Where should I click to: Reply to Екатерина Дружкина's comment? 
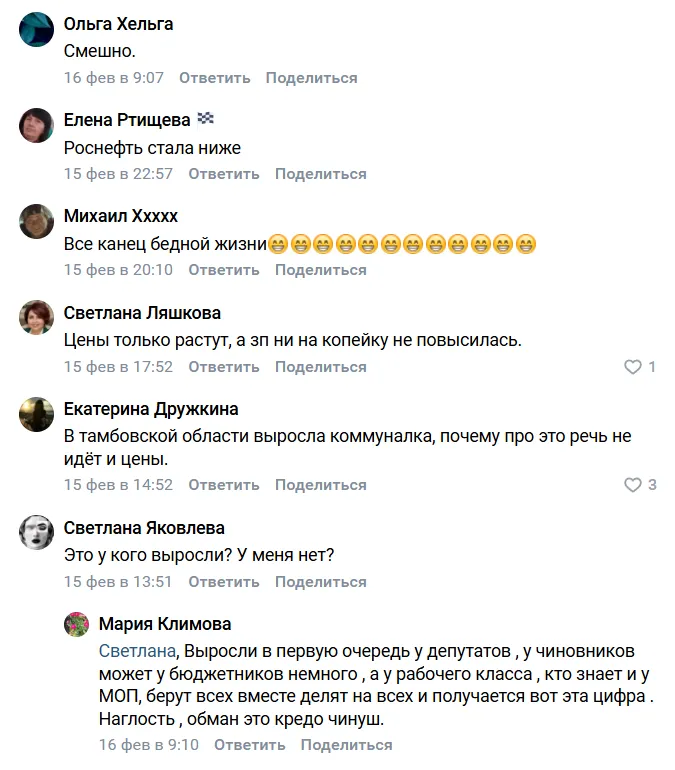pos(224,485)
